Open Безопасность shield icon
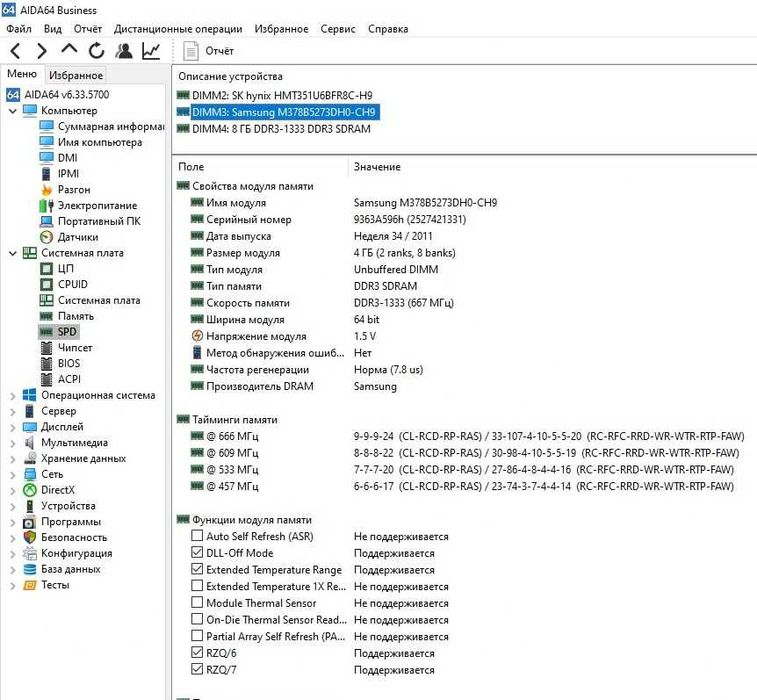Image resolution: width=757 pixels, height=700 pixels. pyautogui.click(x=30, y=537)
